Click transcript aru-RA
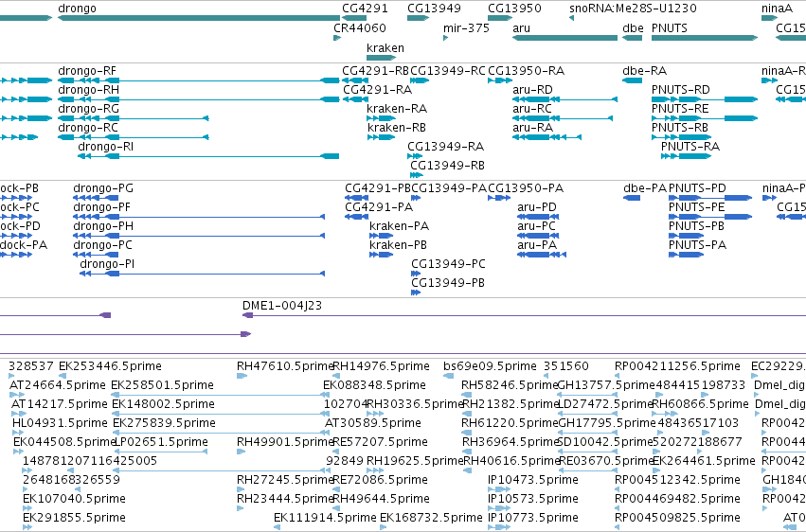Viewport: 806px width, 532px height. tap(532, 128)
